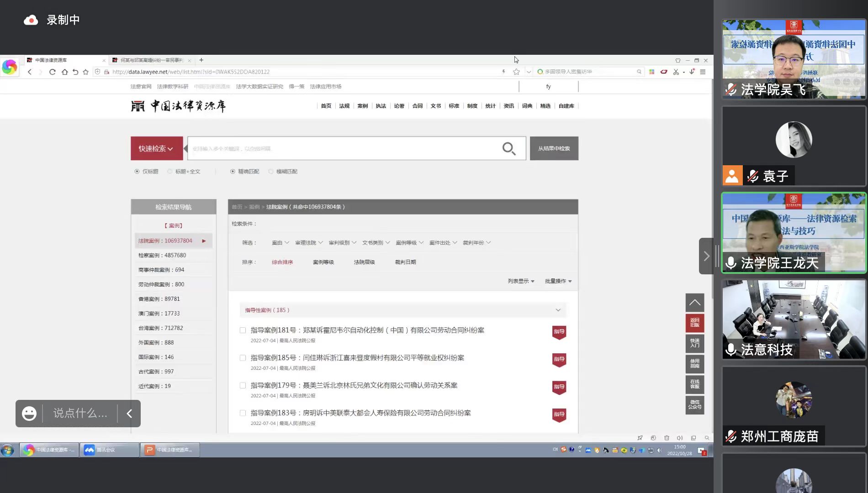Open the browser hamburger menu
Image resolution: width=868 pixels, height=493 pixels.
pyautogui.click(x=703, y=72)
